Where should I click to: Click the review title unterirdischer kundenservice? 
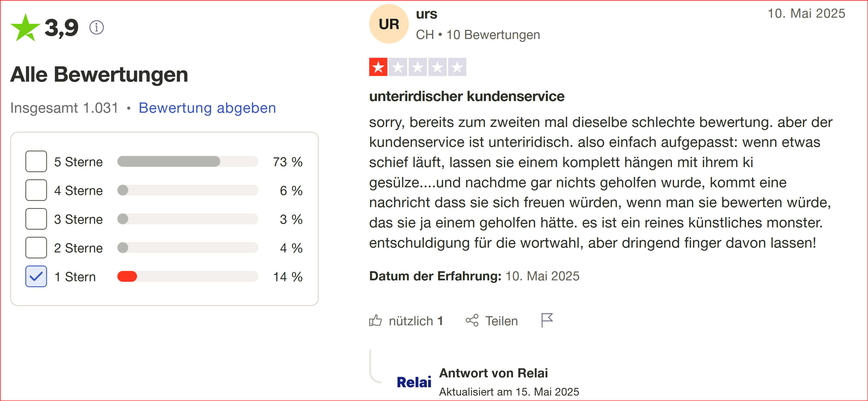point(467,96)
